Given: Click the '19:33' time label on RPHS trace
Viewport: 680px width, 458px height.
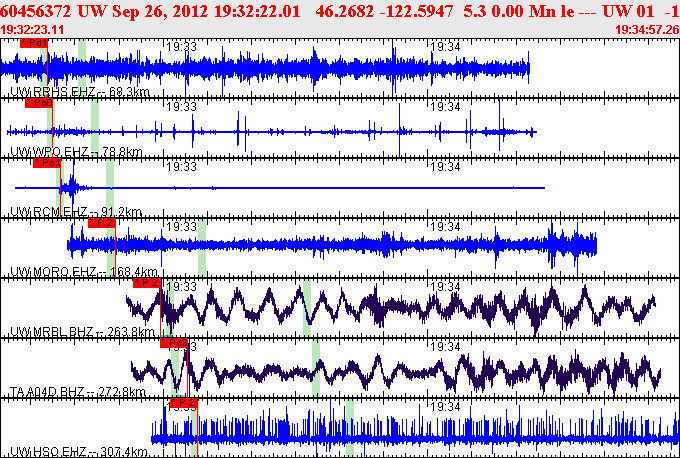Looking at the screenshot, I should pos(182,46).
